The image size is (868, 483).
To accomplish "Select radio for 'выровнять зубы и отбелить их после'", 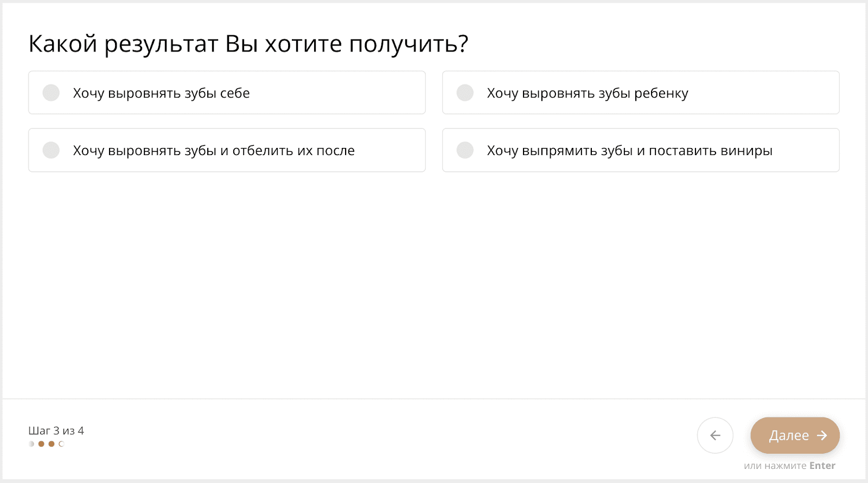I will 51,150.
